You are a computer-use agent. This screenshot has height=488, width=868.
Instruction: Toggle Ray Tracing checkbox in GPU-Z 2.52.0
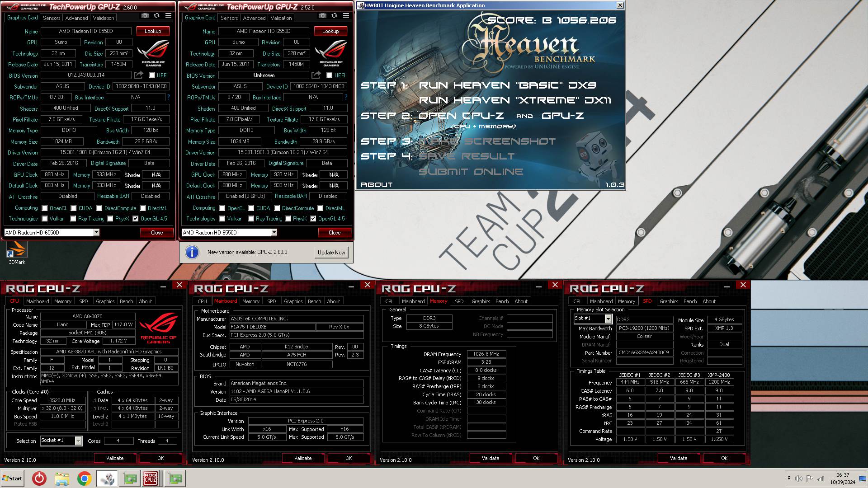click(x=251, y=219)
